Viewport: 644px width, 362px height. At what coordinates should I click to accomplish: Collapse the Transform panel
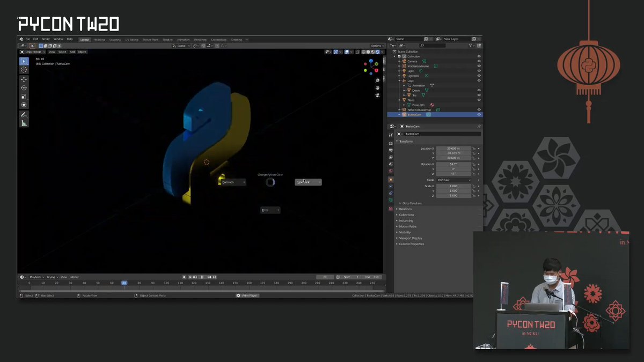[405, 142]
